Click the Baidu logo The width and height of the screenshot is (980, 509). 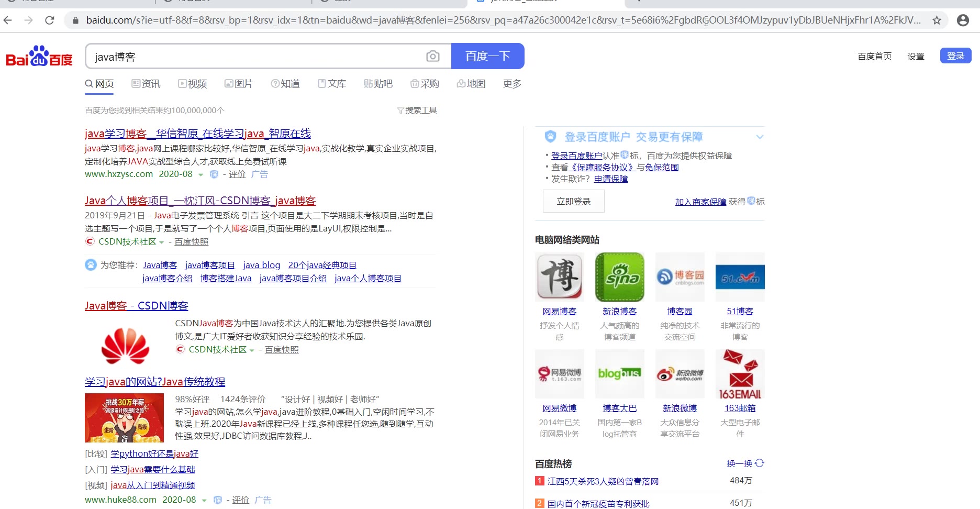pyautogui.click(x=39, y=57)
